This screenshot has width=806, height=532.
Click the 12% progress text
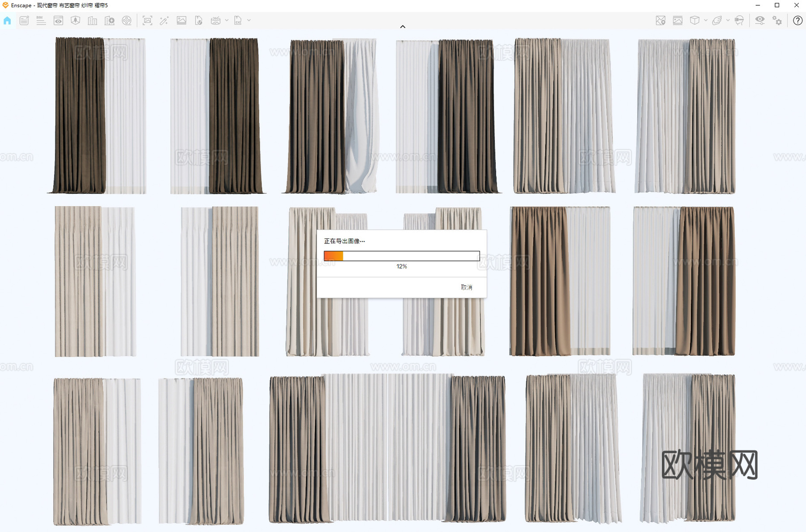tap(402, 266)
